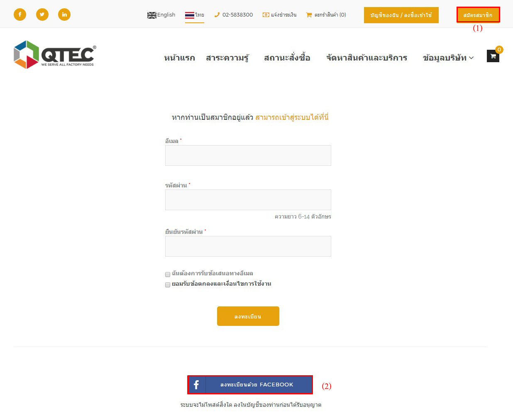Image resolution: width=513 pixels, height=420 pixels.
Task: Open หน้าแรก menu item
Action: click(179, 58)
